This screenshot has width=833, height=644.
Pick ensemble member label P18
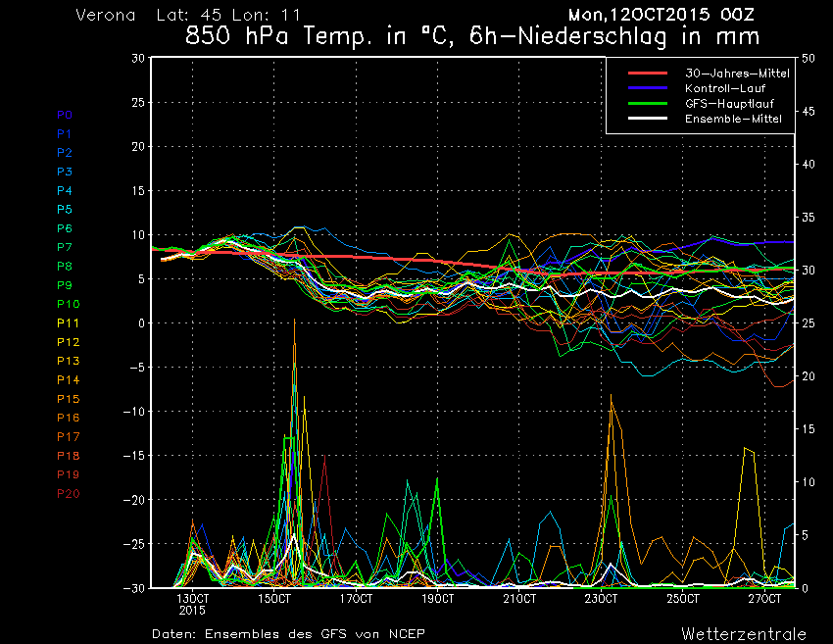pyautogui.click(x=69, y=456)
